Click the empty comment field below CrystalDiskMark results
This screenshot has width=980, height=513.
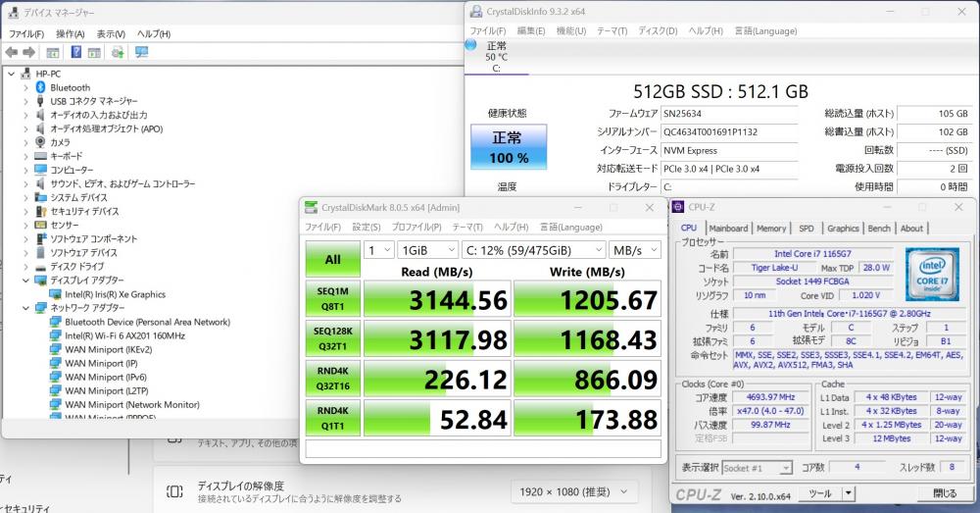point(482,448)
